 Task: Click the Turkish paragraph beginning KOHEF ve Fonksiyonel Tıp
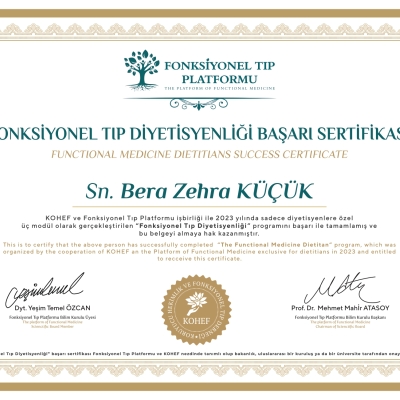click(199, 226)
